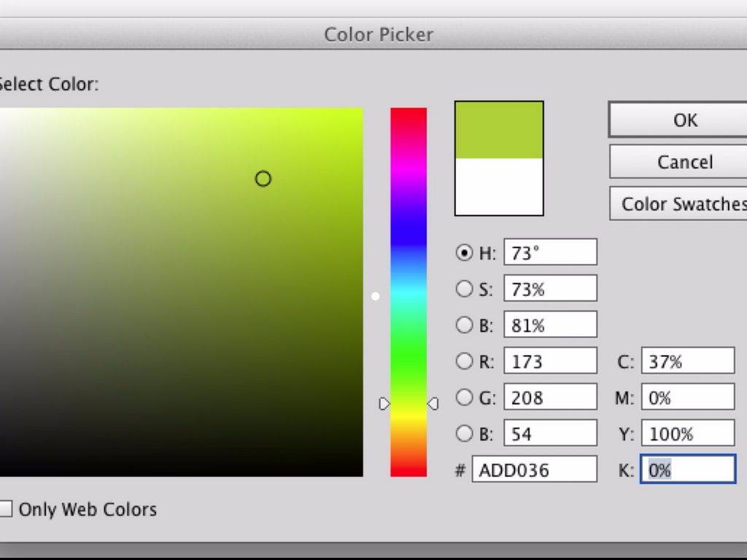Select the G green radio button
Viewport: 747px width, 560px height.
point(464,397)
